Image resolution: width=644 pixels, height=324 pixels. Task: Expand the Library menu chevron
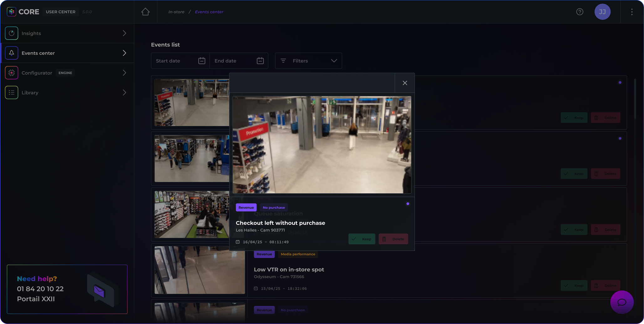[124, 93]
